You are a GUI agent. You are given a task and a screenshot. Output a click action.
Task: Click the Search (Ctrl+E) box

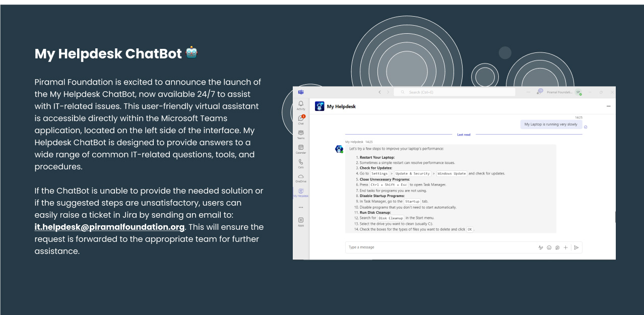(x=455, y=92)
